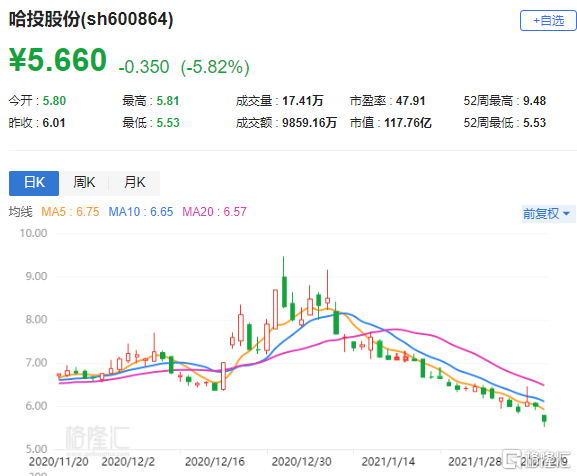Click the 均线 moving average label

(21, 212)
